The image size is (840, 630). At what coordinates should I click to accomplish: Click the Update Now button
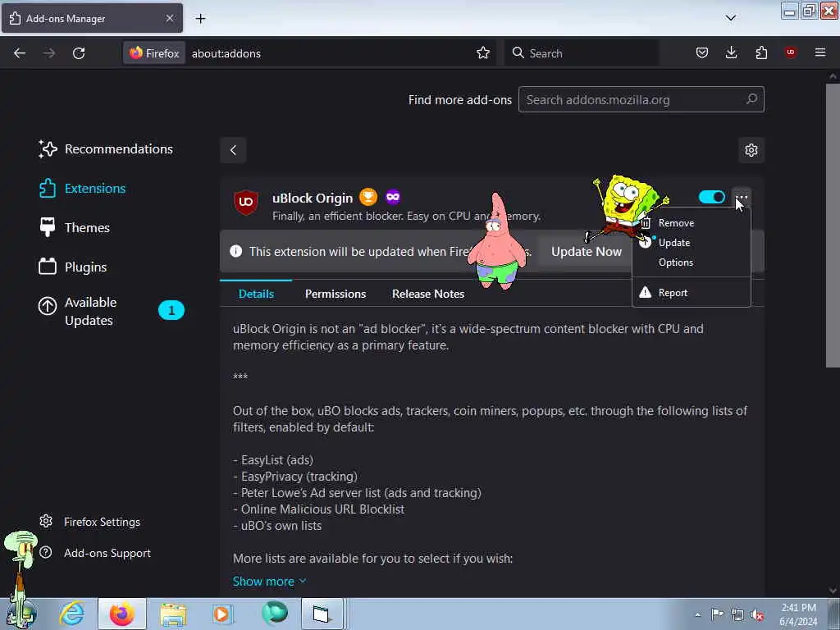pyautogui.click(x=587, y=251)
